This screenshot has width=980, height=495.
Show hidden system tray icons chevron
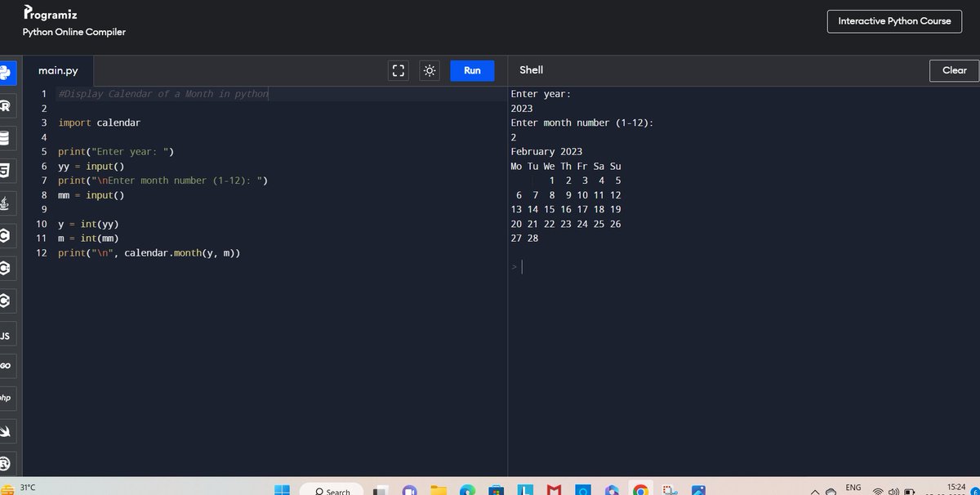pyautogui.click(x=815, y=491)
